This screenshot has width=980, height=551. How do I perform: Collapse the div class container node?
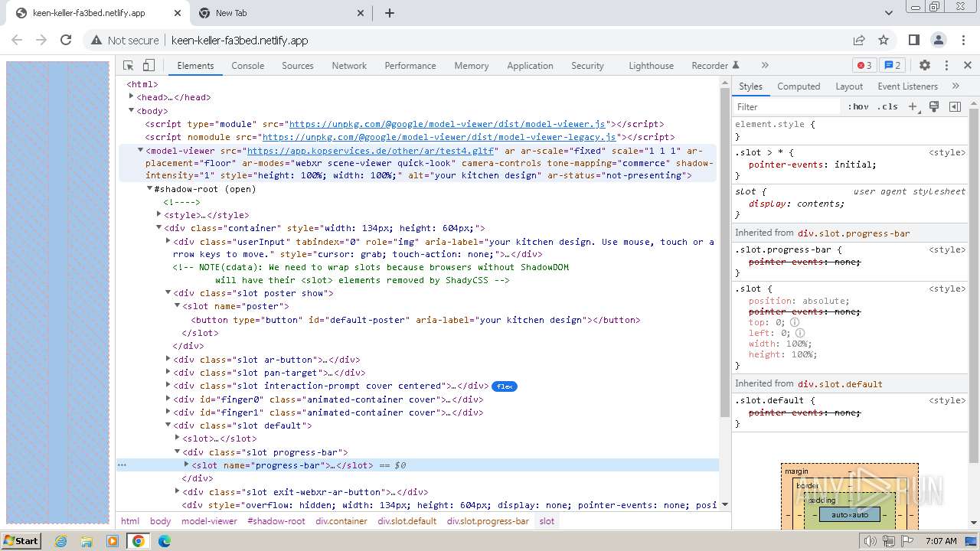(x=159, y=228)
